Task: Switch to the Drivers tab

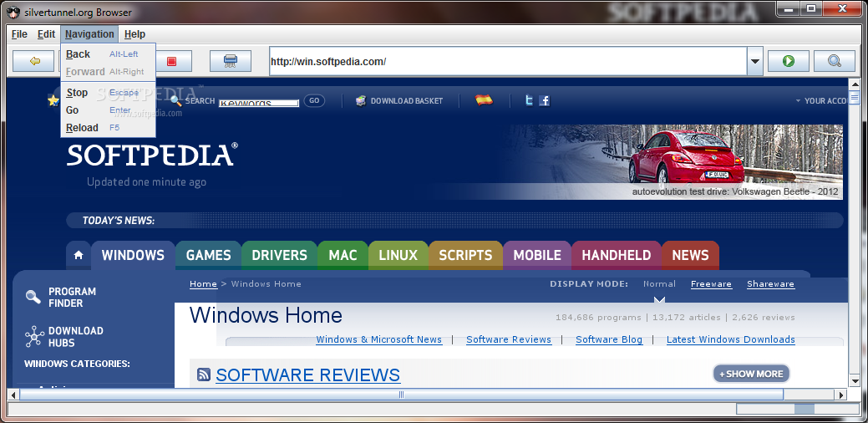Action: [279, 255]
